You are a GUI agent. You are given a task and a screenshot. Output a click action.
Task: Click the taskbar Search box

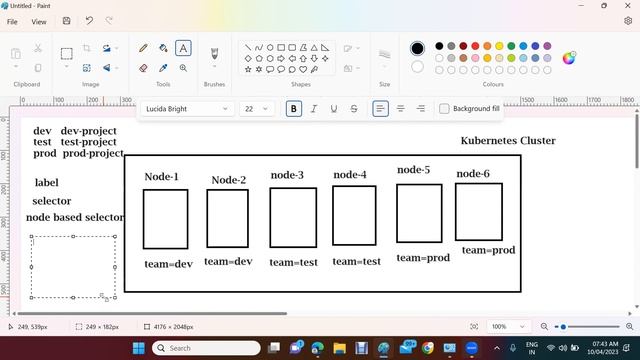(x=206, y=348)
